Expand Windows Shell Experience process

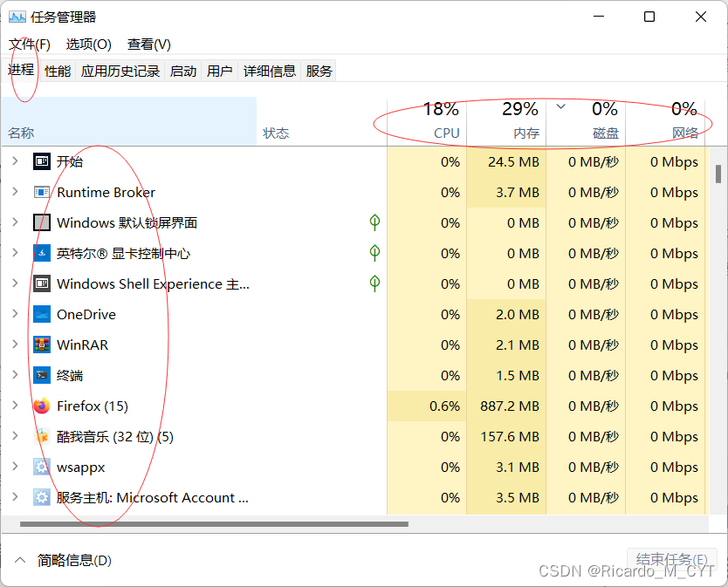[15, 283]
